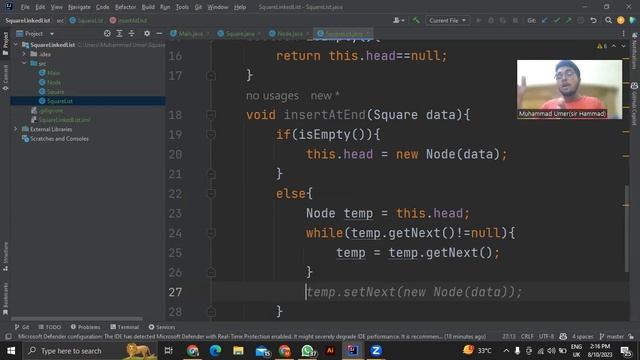Image resolution: width=640 pixels, height=360 pixels.
Task: Collapse the src folder
Action: pyautogui.click(x=24, y=63)
